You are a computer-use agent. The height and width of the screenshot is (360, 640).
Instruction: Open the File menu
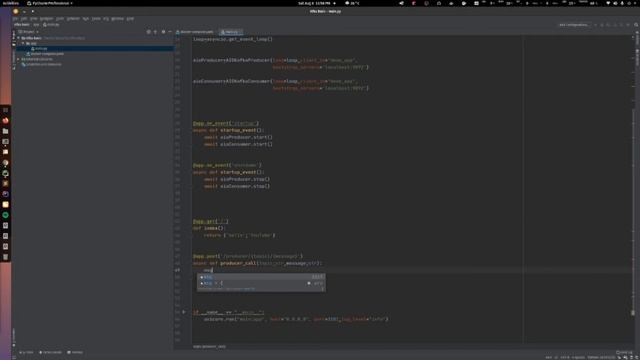15,18
